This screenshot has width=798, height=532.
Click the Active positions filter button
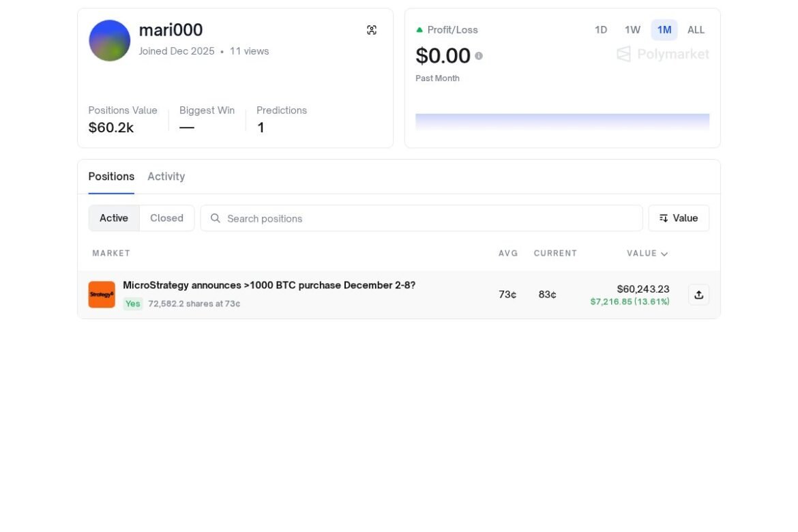[113, 218]
